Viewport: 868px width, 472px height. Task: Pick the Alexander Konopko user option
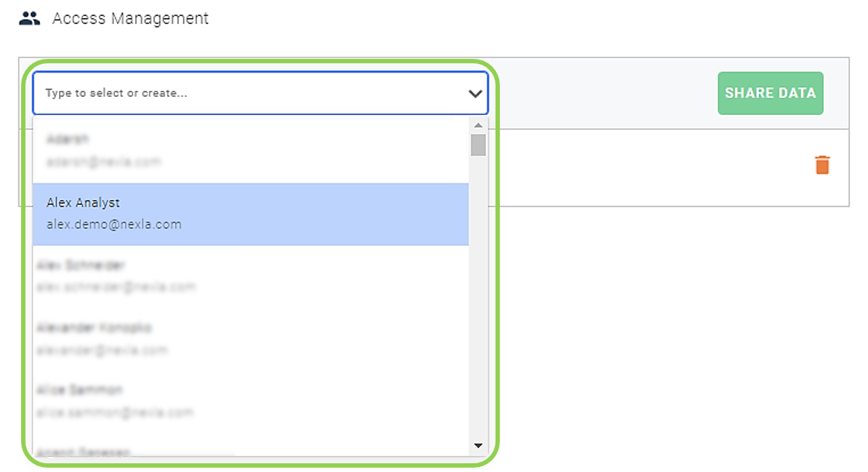click(x=251, y=339)
